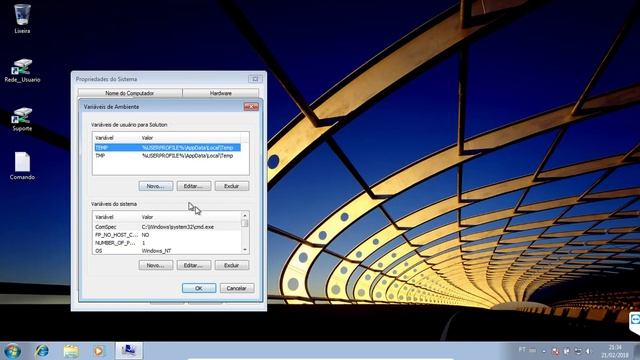Select the TMP user variable row
Image resolution: width=640 pixels, height=360 pixels.
(167, 156)
